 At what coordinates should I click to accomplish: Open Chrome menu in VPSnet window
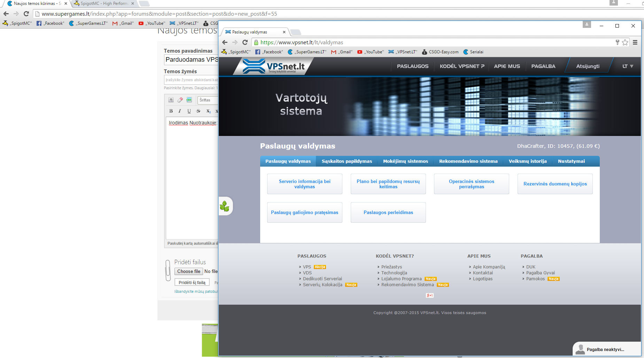pyautogui.click(x=635, y=42)
